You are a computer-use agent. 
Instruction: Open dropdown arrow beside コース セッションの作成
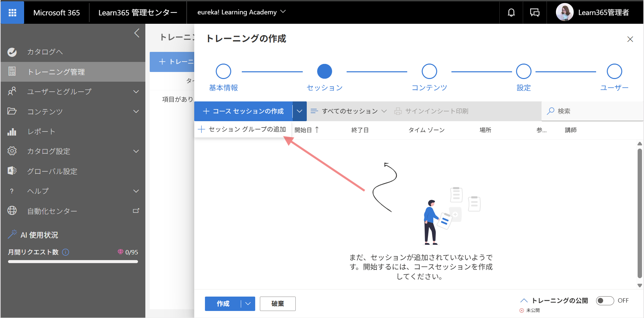pos(299,111)
